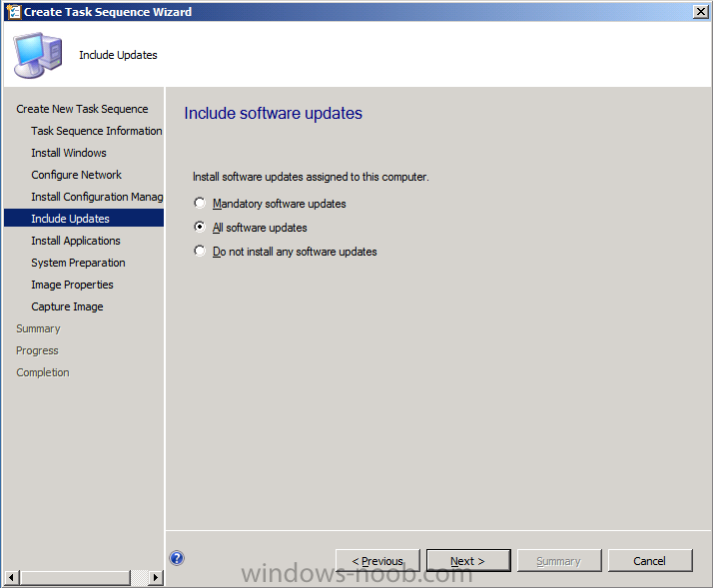Click the wizard title bar icon

click(x=13, y=11)
